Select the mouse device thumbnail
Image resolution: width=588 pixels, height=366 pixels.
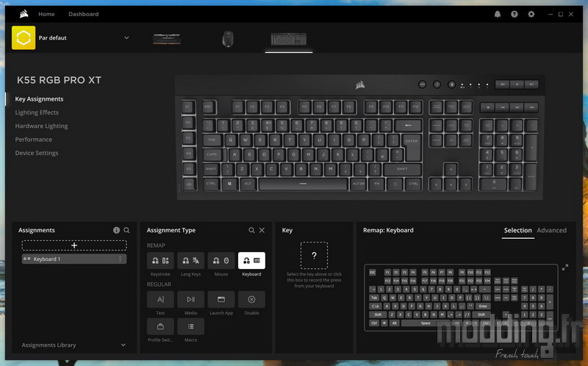pyautogui.click(x=228, y=39)
